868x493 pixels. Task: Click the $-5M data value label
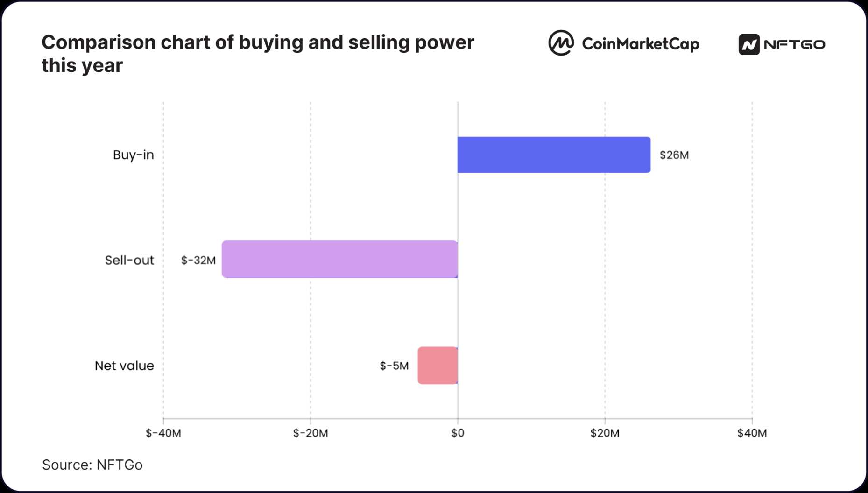(394, 366)
